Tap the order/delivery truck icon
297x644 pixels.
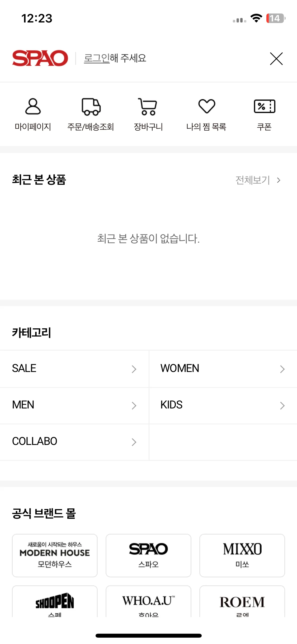[x=91, y=107]
